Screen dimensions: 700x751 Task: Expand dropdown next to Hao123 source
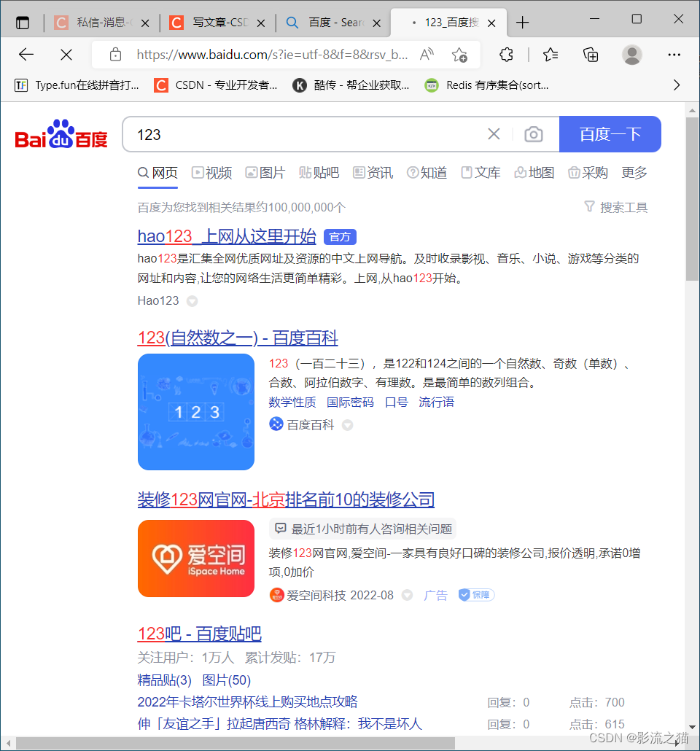pos(192,301)
